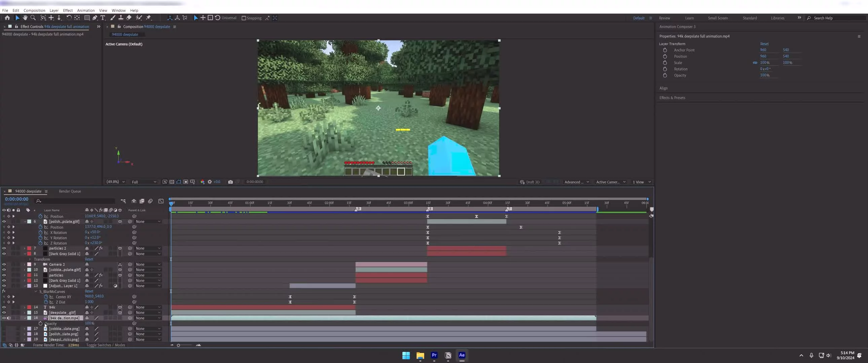Hide the Camera 2 layer

click(4, 264)
